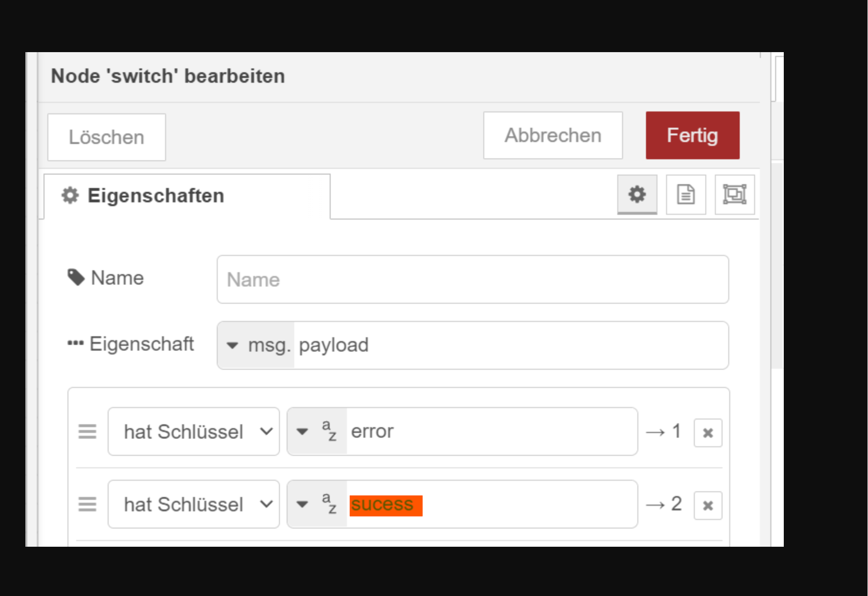Open the msg. type dropdown
Viewport: 868px width, 596px height.
click(x=256, y=345)
